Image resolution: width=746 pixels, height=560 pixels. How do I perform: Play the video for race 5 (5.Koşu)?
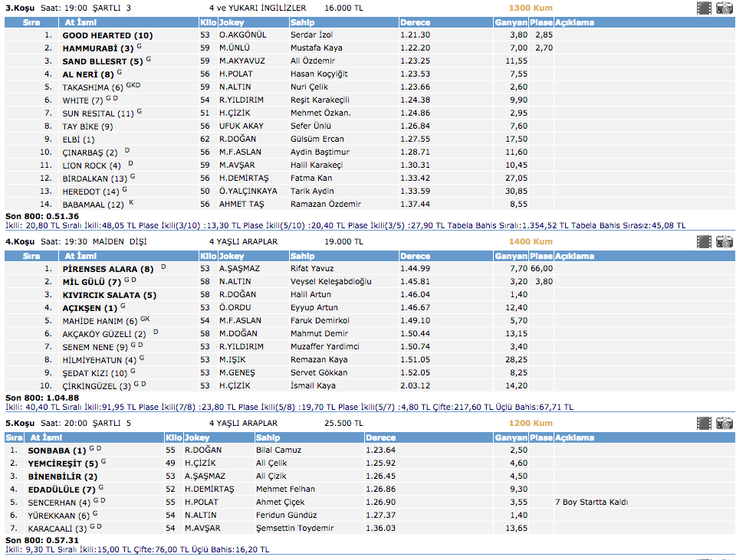704,424
